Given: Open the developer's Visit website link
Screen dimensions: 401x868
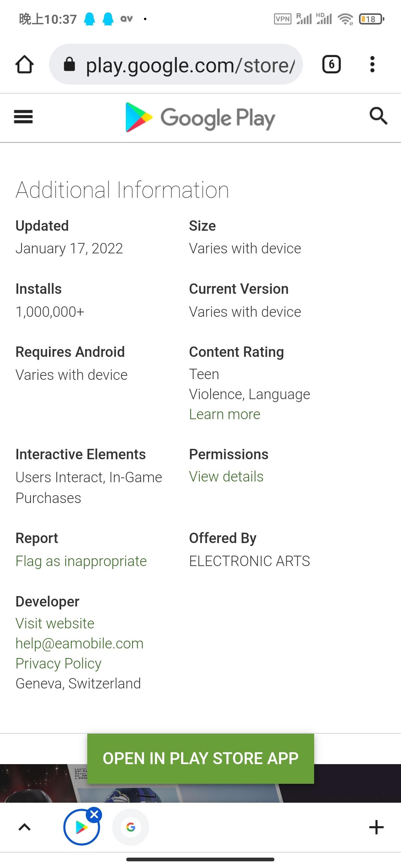Looking at the screenshot, I should pyautogui.click(x=55, y=624).
